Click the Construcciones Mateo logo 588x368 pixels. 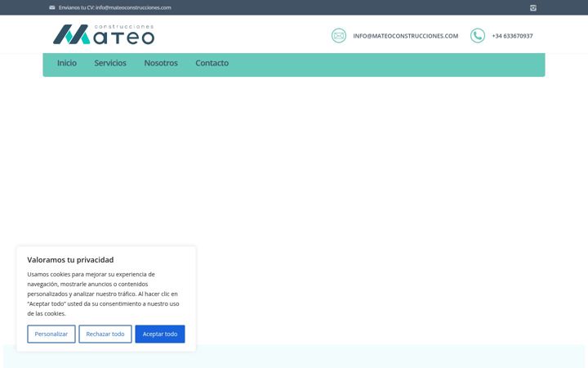click(x=104, y=34)
